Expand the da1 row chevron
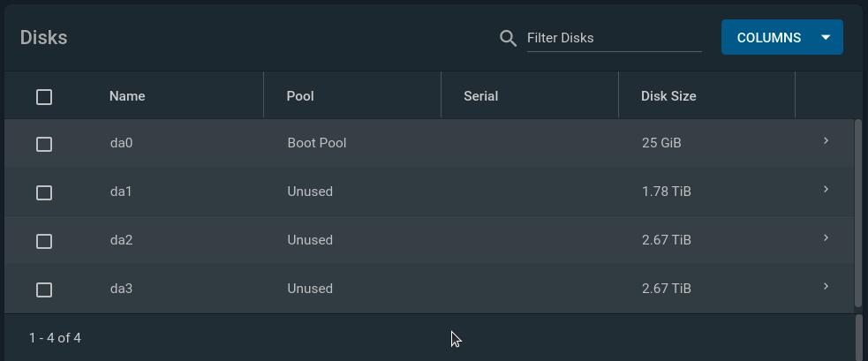This screenshot has width=868, height=361. coord(826,190)
